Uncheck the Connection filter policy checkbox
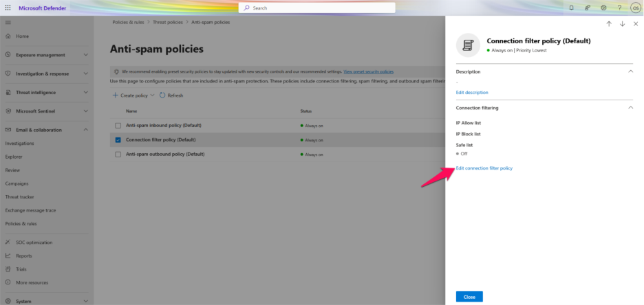This screenshot has width=644, height=305. (118, 140)
